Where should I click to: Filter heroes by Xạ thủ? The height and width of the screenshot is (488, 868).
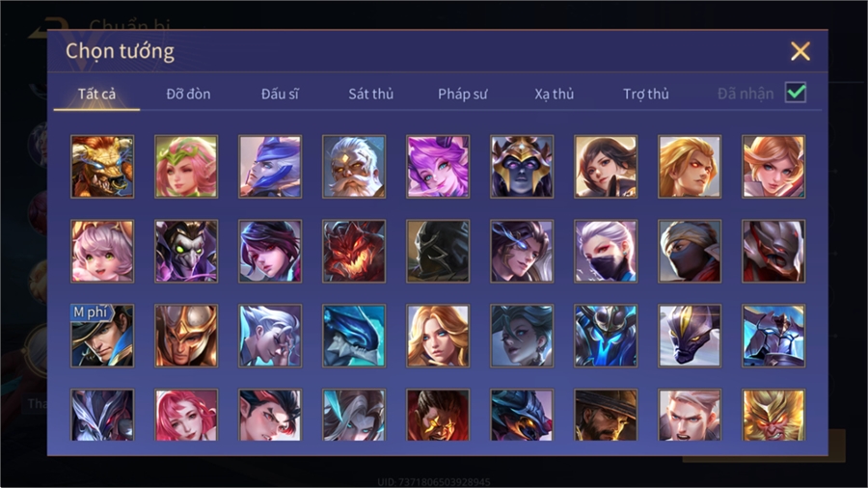tap(555, 95)
